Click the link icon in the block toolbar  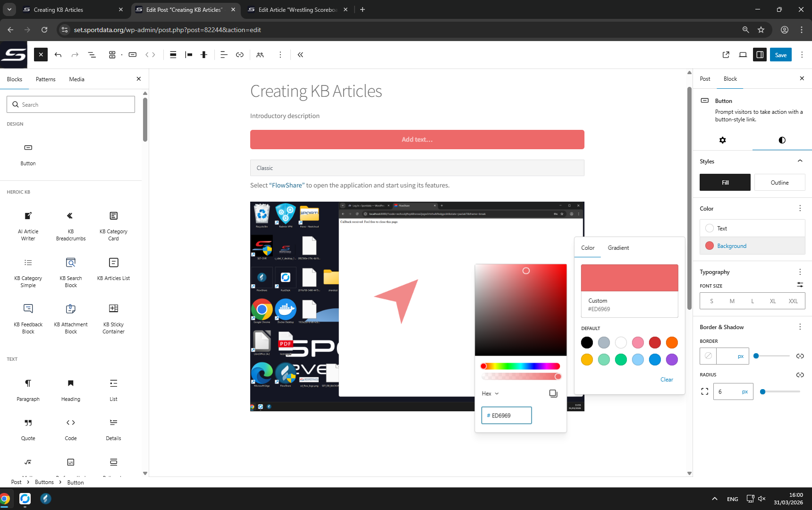coord(240,55)
